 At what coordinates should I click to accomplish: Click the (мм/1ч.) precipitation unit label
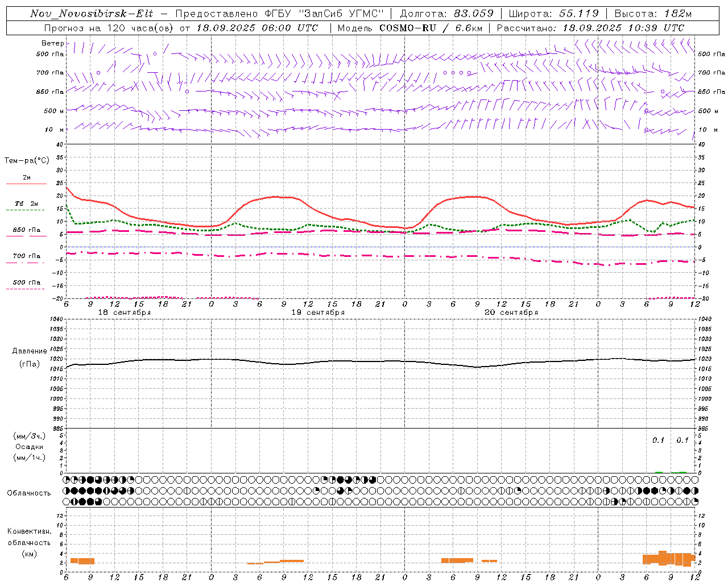[x=29, y=458]
